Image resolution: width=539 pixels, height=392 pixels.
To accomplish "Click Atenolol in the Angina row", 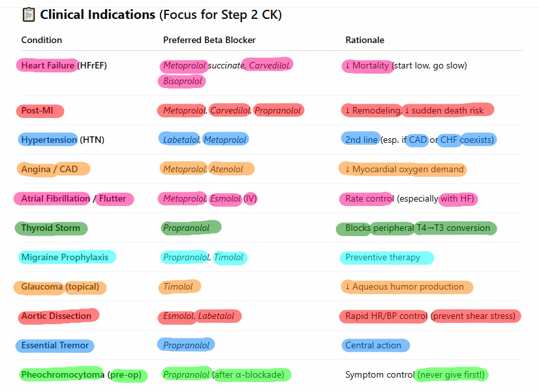I will (226, 169).
